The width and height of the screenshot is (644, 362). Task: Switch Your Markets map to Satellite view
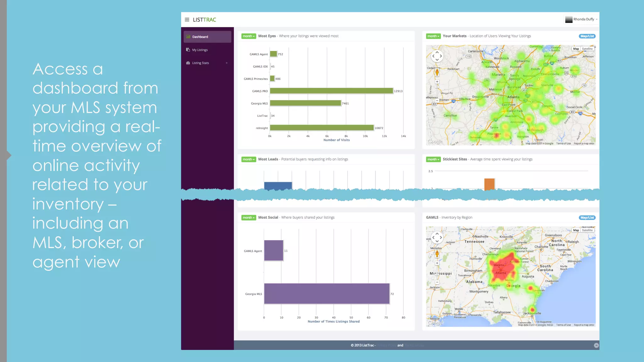click(587, 49)
